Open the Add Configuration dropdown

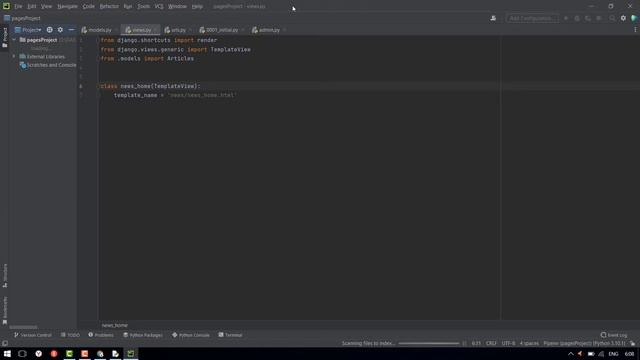pyautogui.click(x=532, y=18)
